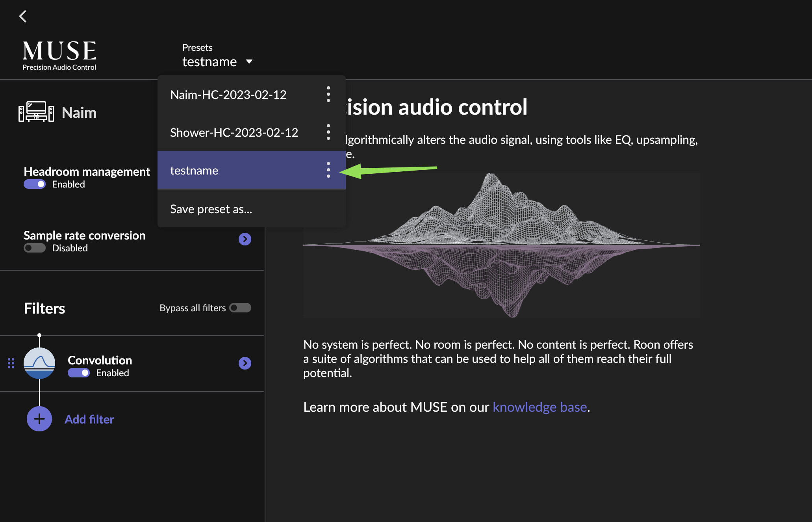The image size is (812, 522).
Task: Select the Shower-HC-2023-02-12 preset
Action: click(x=234, y=132)
